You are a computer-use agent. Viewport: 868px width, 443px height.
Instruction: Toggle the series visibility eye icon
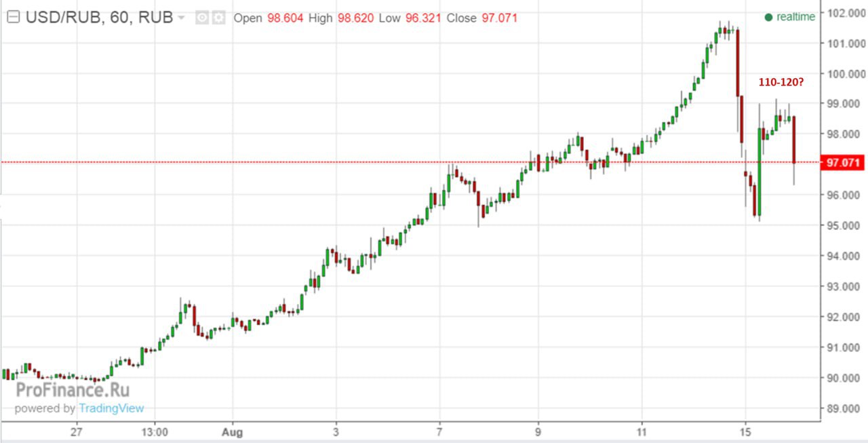point(202,18)
